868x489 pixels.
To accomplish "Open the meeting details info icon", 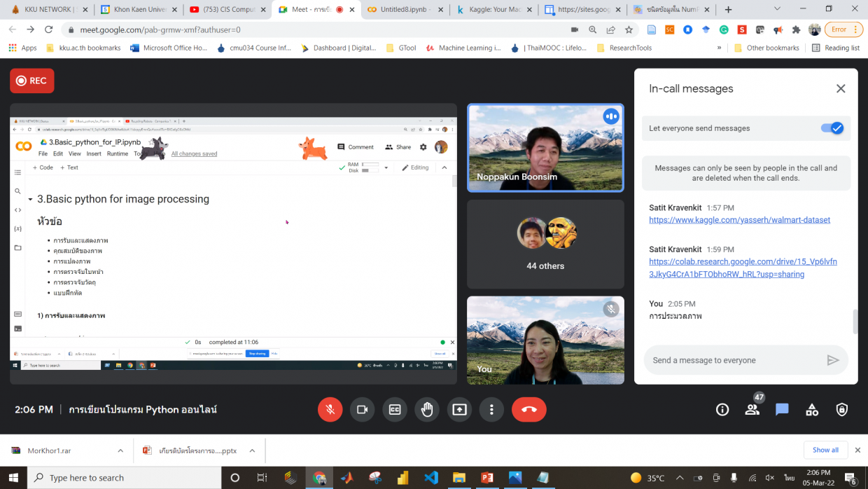I will [722, 410].
